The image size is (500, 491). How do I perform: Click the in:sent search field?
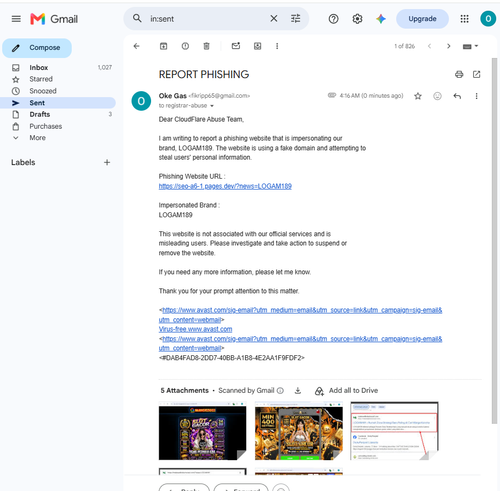pyautogui.click(x=207, y=19)
